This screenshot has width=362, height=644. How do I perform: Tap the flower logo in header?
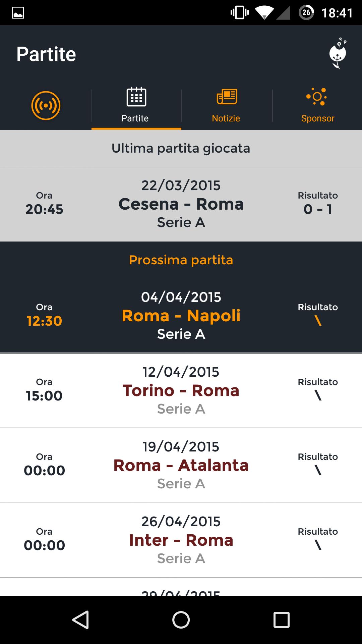338,54
